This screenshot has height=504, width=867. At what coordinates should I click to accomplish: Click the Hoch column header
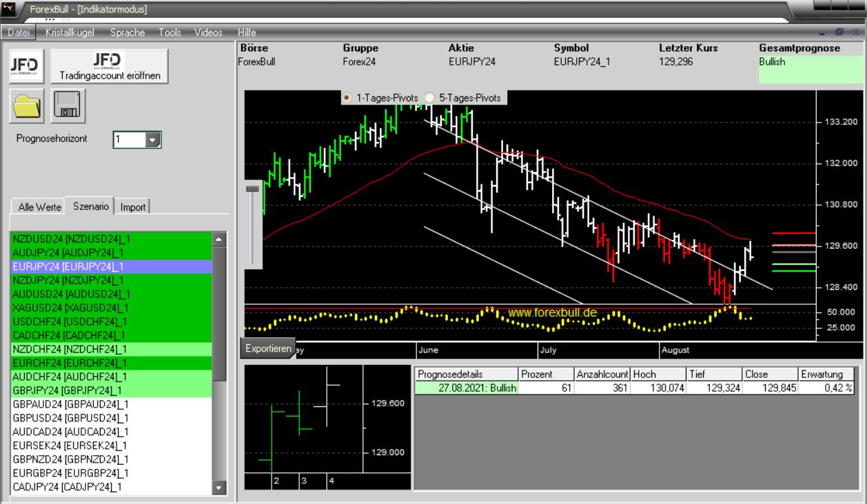pyautogui.click(x=659, y=375)
